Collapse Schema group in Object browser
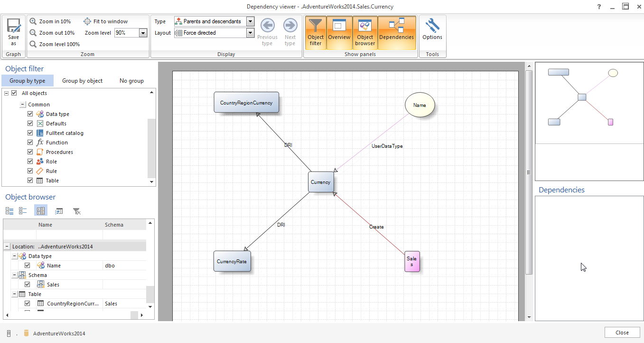The image size is (644, 343). click(14, 275)
